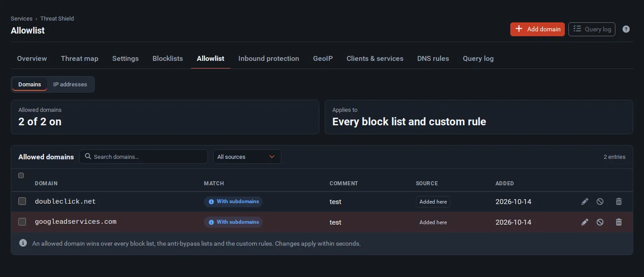Go to the GeoIP tab
The image size is (644, 277).
[323, 59]
